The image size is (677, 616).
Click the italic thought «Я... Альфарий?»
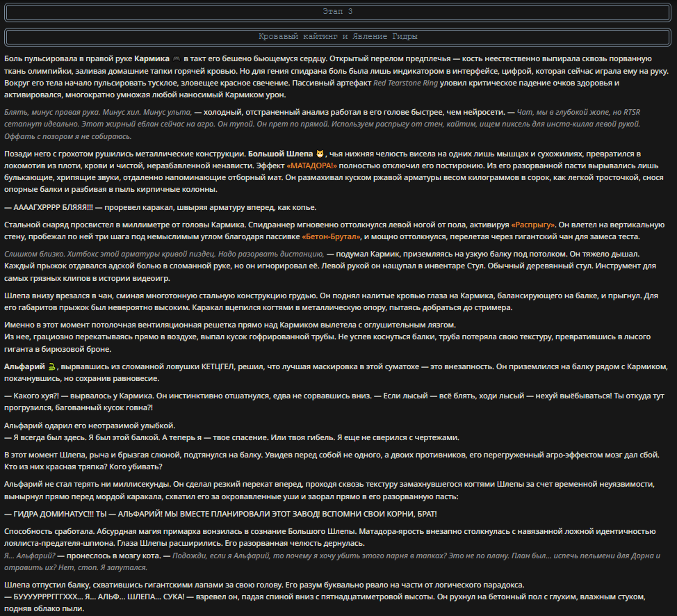(x=30, y=556)
